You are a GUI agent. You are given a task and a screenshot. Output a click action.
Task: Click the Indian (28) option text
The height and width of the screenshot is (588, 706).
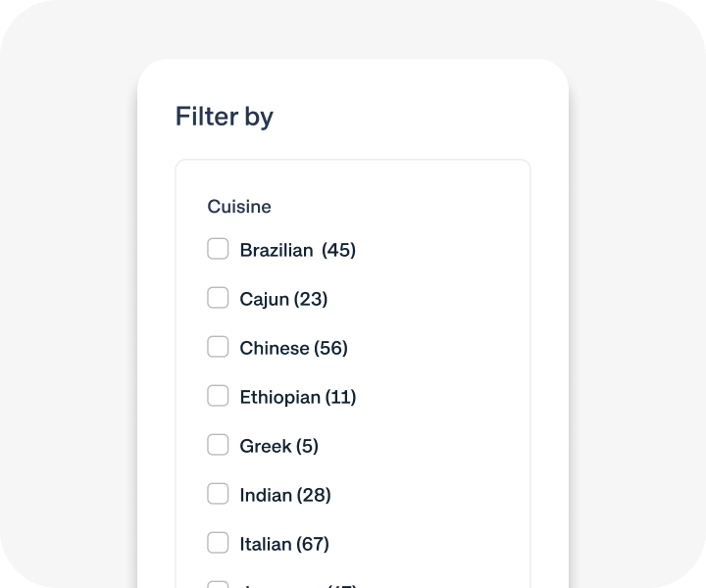(x=284, y=495)
